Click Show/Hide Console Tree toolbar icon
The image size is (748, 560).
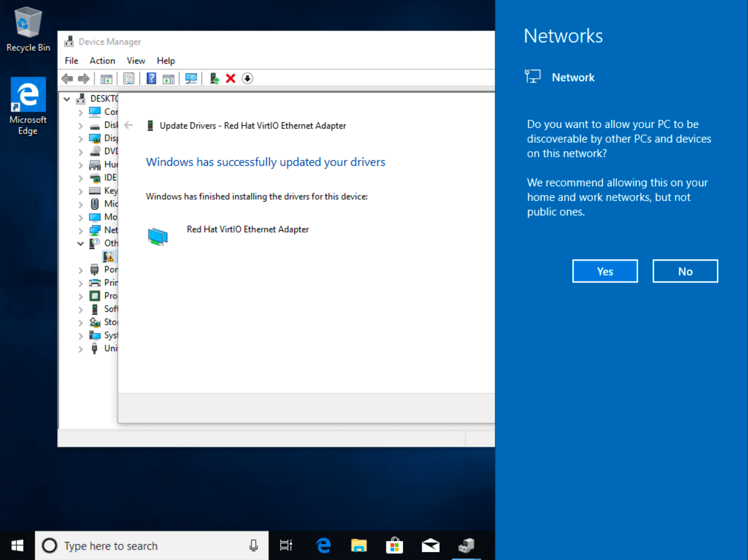point(106,79)
